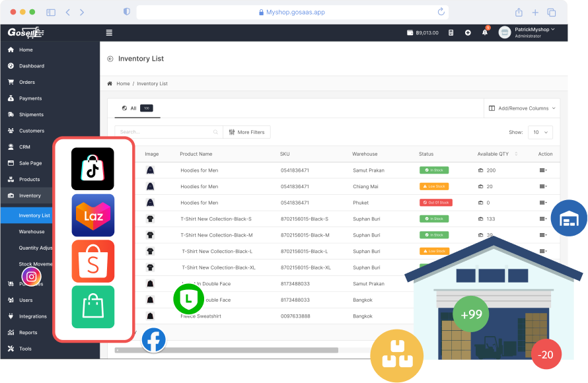Click the Home breadcrumb link
This screenshot has width=588, height=383.
(123, 84)
